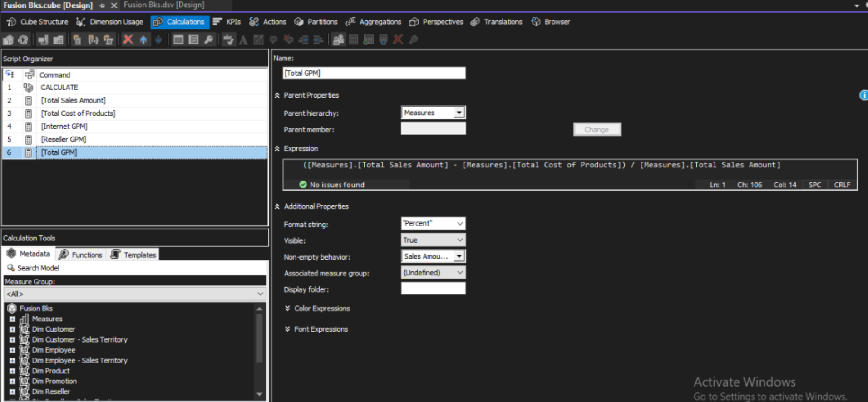This screenshot has height=402, width=868.
Task: Open the Browser tab
Action: pos(551,22)
